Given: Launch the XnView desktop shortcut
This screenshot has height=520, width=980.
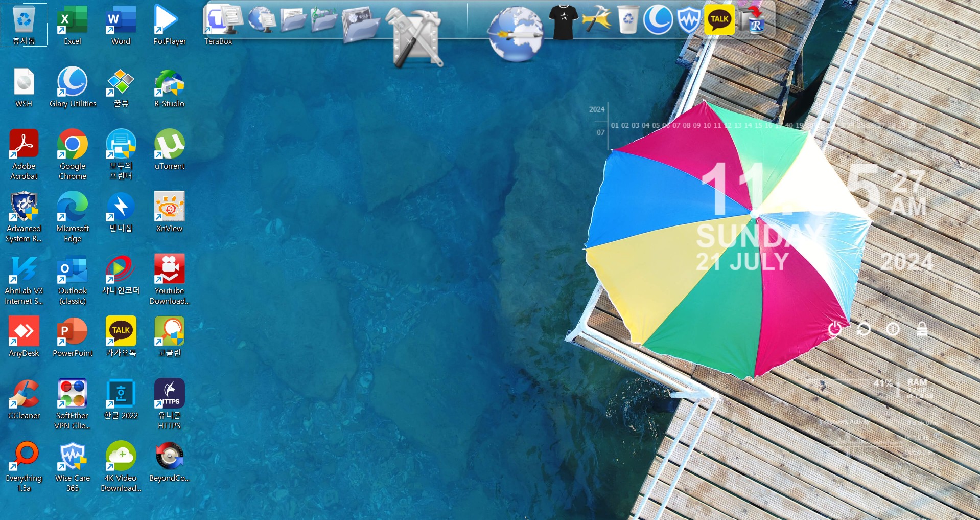Looking at the screenshot, I should [x=170, y=212].
